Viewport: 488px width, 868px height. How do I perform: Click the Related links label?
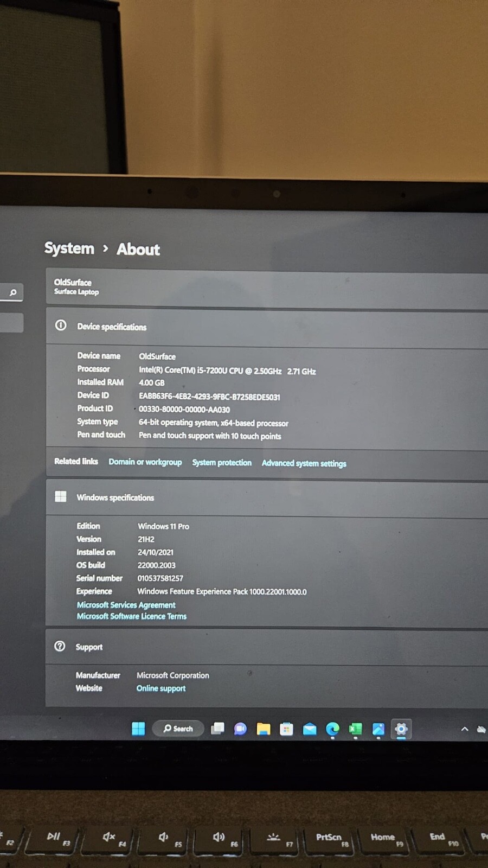click(76, 461)
